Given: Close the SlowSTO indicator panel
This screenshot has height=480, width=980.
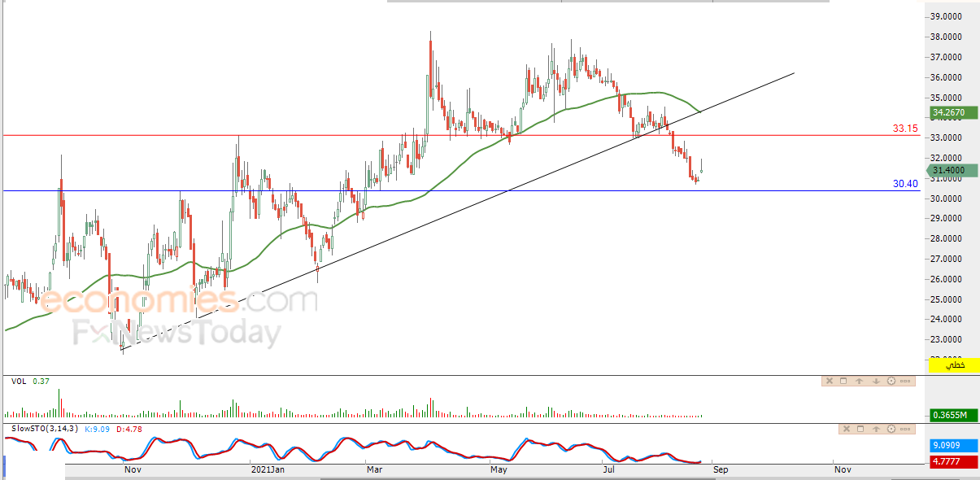Looking at the screenshot, I should click(847, 429).
